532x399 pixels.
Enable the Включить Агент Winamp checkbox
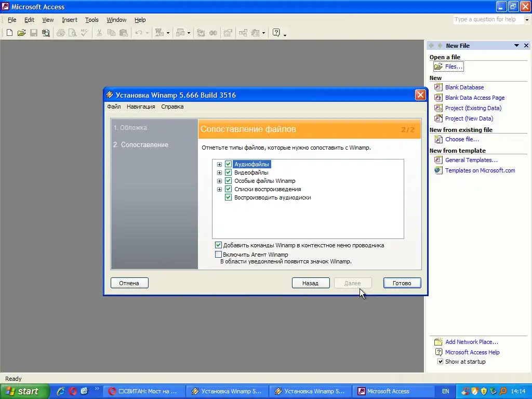(219, 255)
